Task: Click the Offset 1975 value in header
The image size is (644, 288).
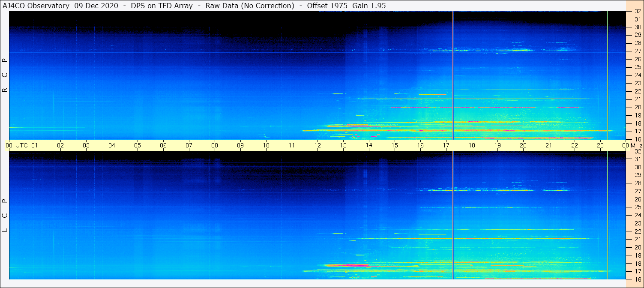Action: (327, 6)
